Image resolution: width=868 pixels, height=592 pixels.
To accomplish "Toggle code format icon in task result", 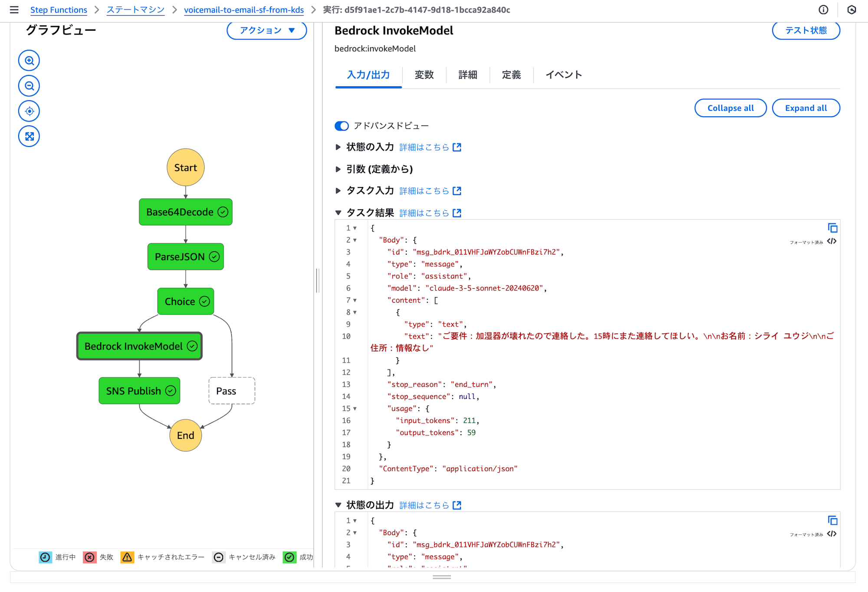I will click(x=832, y=242).
